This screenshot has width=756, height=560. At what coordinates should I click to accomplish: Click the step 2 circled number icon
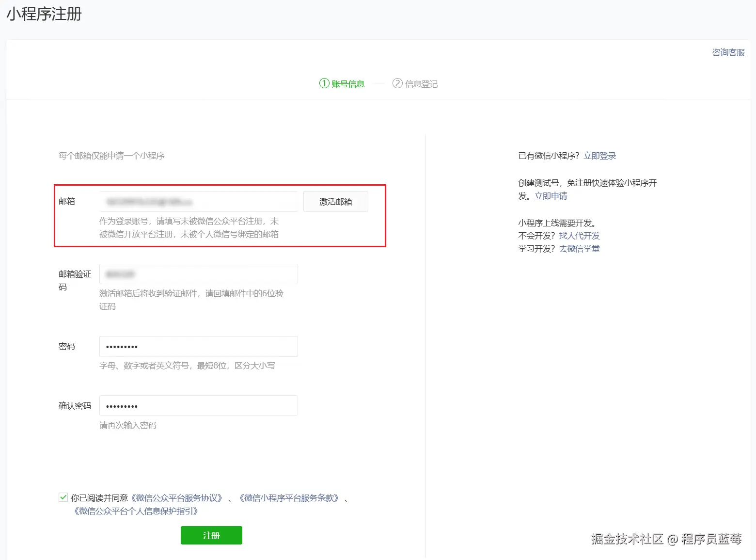(x=397, y=83)
